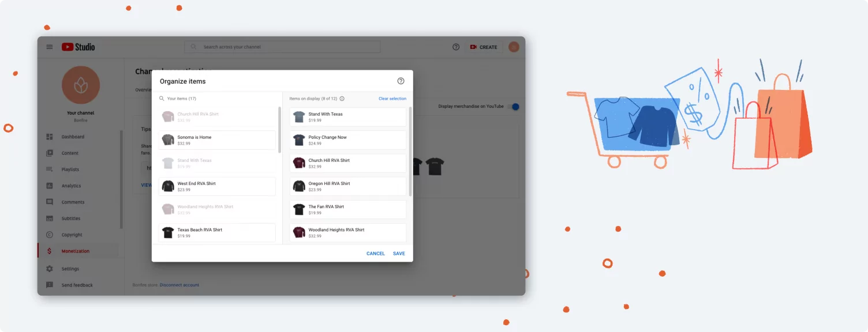Click the Settings gear in sidebar
This screenshot has width=868, height=332.
pyautogui.click(x=50, y=269)
